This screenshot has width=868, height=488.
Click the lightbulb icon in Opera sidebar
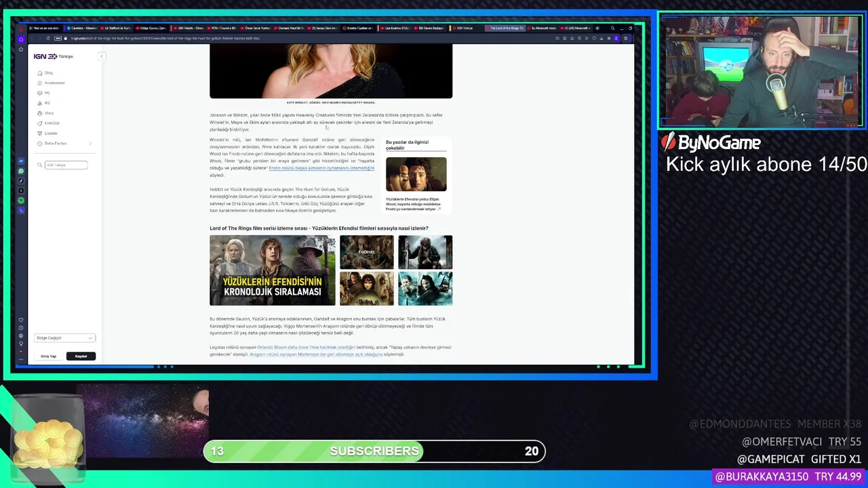[x=21, y=344]
